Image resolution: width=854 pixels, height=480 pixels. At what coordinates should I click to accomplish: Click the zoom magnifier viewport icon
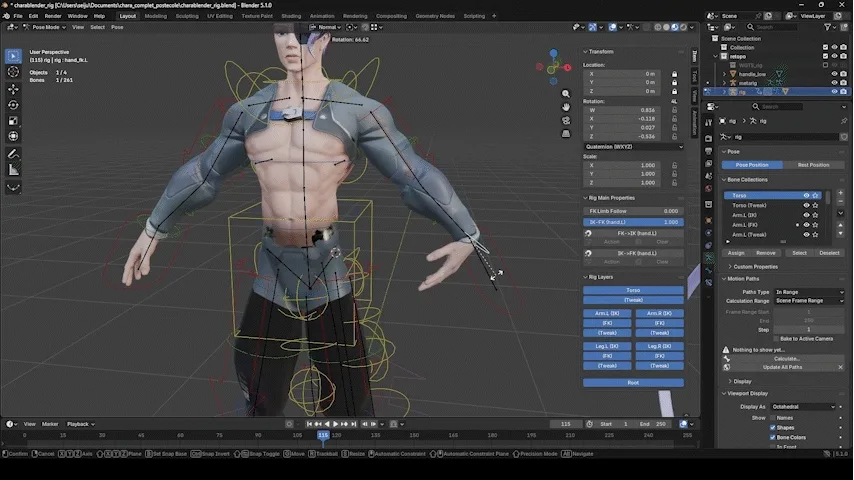566,94
